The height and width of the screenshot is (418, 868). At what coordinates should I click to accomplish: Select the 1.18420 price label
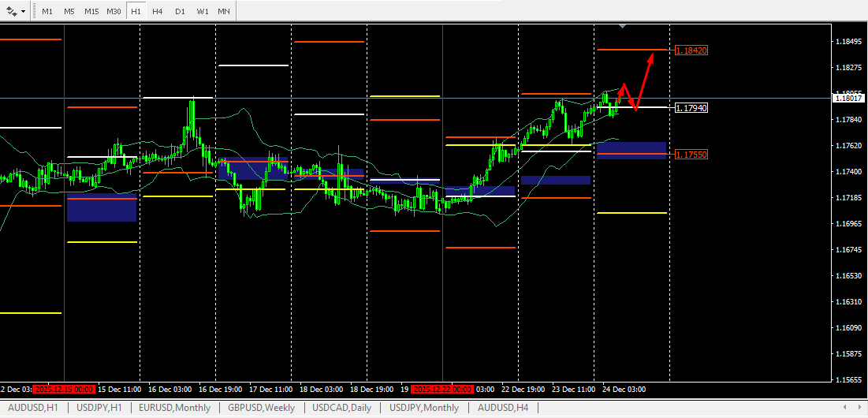691,50
